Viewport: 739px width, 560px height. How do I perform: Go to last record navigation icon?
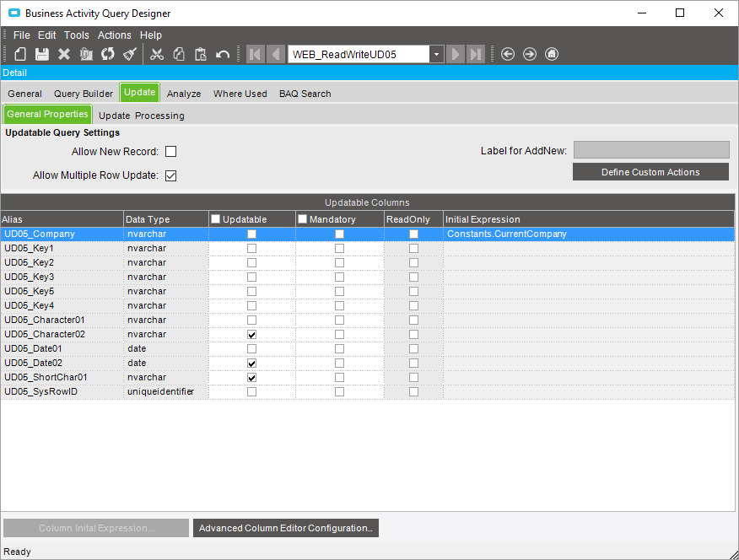(476, 54)
